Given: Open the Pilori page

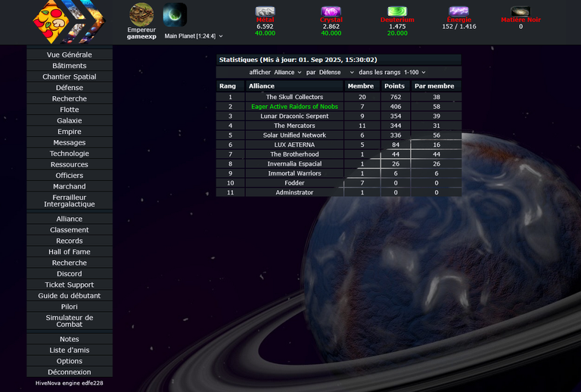Looking at the screenshot, I should tap(70, 306).
